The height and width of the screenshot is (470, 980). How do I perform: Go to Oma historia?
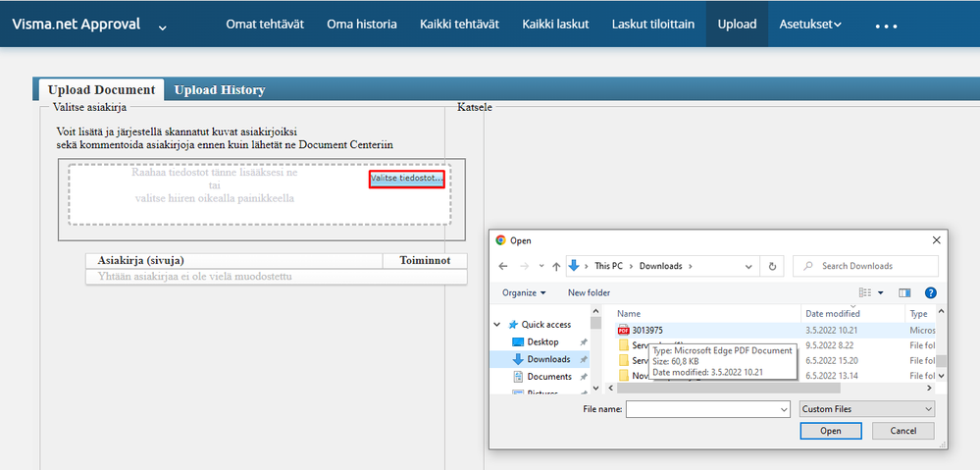(x=362, y=25)
